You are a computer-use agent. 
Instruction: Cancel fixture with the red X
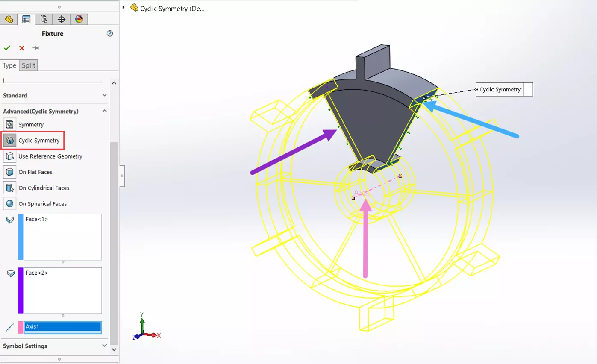pos(22,48)
